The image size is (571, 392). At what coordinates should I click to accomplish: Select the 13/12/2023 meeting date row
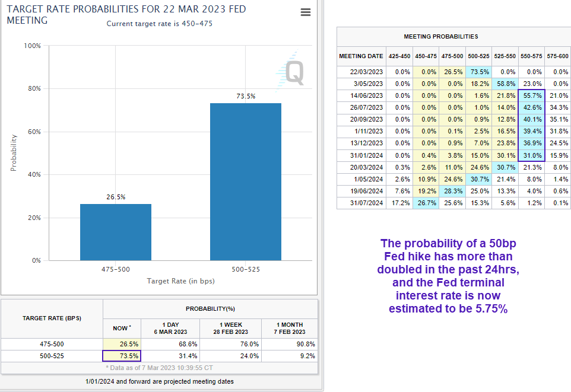453,144
